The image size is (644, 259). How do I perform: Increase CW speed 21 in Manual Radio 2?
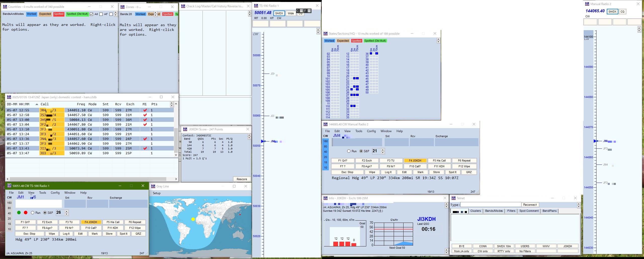tap(383, 150)
